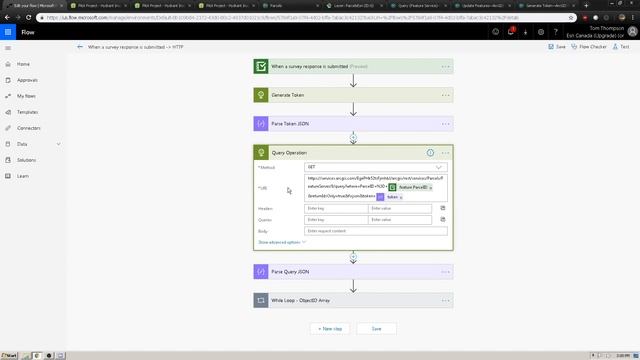Image resolution: width=640 pixels, height=360 pixels.
Task: Click browser back arrow
Action: (x=7, y=18)
